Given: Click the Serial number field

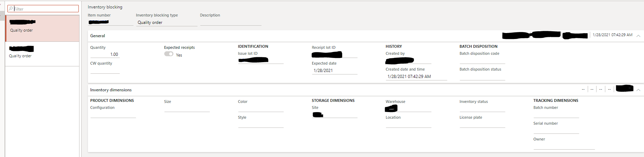Looking at the screenshot, I should click(556, 130).
